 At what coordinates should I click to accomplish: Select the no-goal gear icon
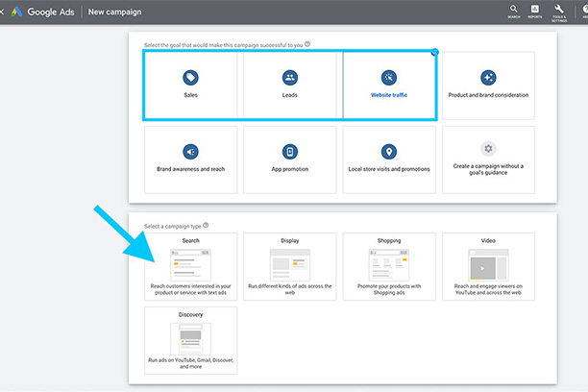(488, 149)
